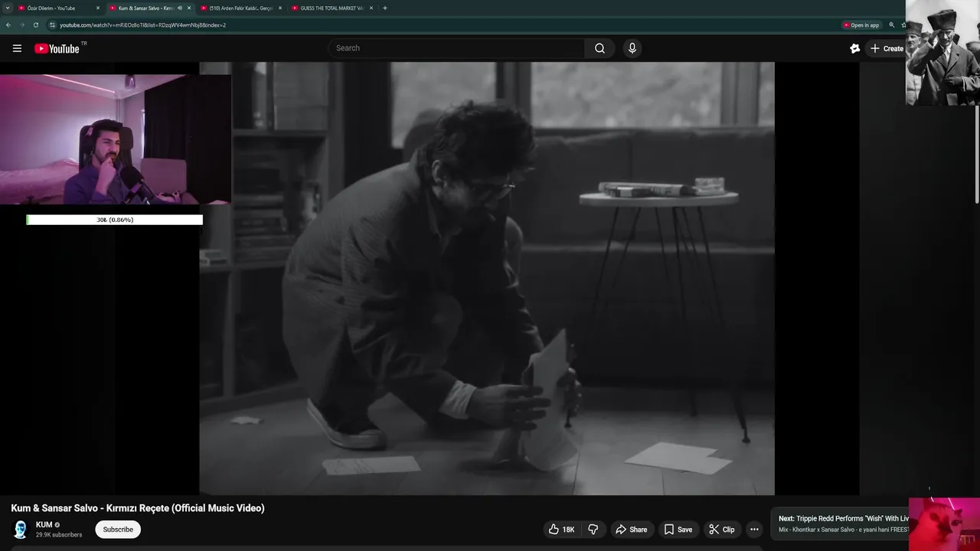Open KUM channel avatar
Image resolution: width=980 pixels, height=551 pixels.
click(21, 530)
